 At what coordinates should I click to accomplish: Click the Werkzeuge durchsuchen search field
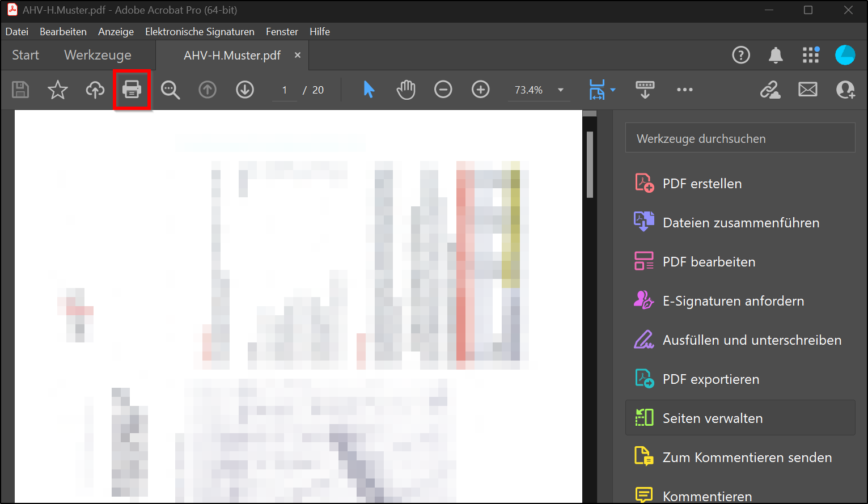(740, 138)
